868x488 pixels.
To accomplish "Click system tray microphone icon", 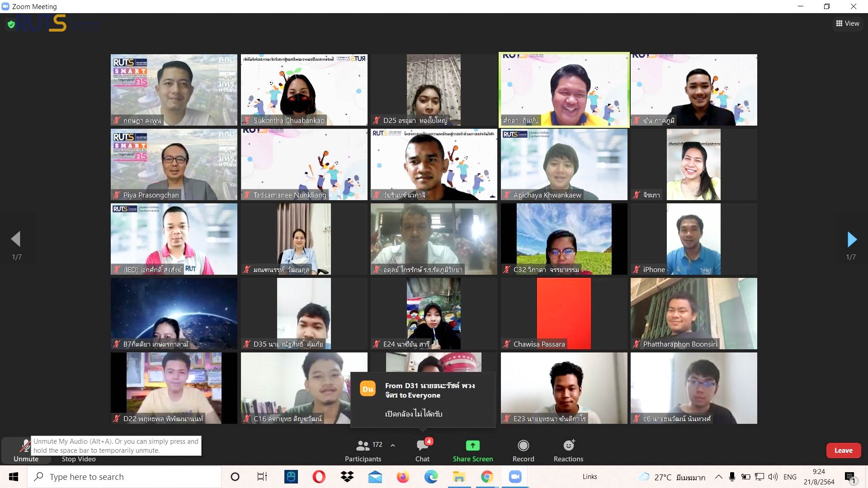I will coord(732,477).
